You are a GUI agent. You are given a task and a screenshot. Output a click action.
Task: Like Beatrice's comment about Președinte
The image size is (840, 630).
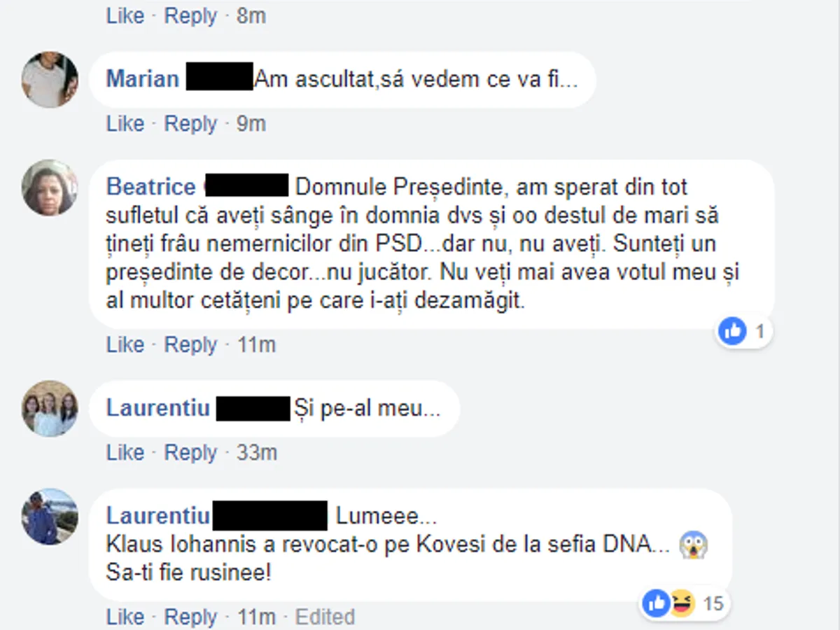pyautogui.click(x=125, y=345)
